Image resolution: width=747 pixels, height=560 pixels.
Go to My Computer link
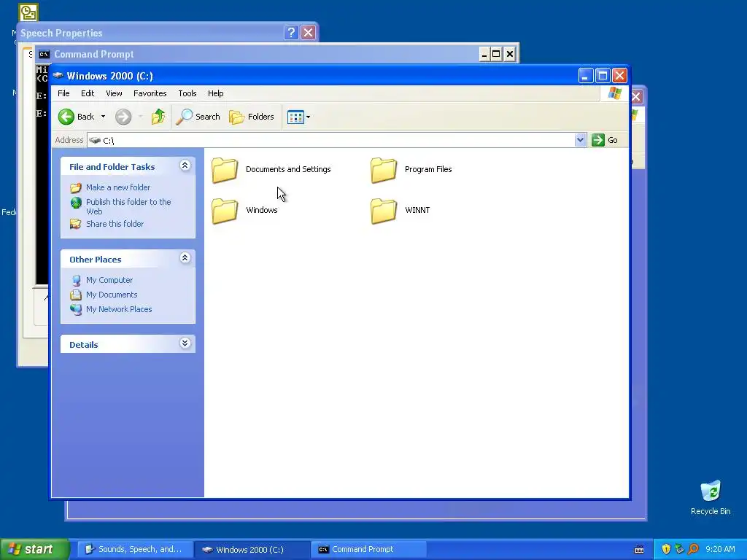click(109, 280)
